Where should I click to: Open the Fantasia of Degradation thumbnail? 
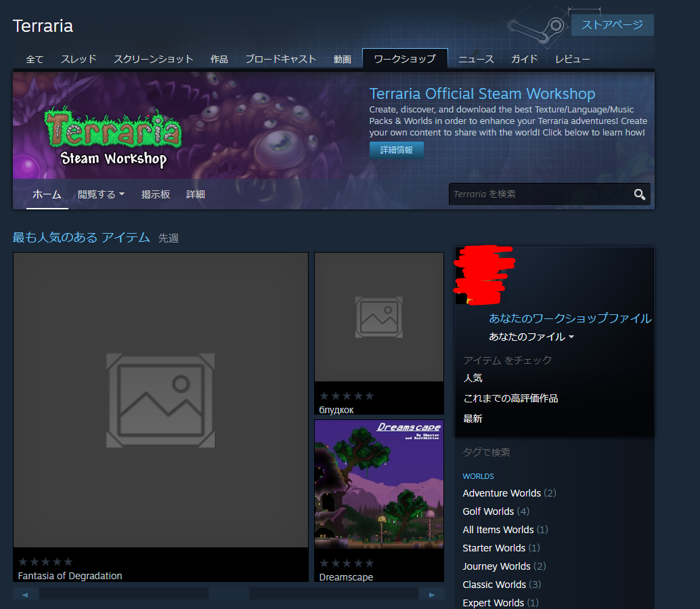[x=160, y=400]
